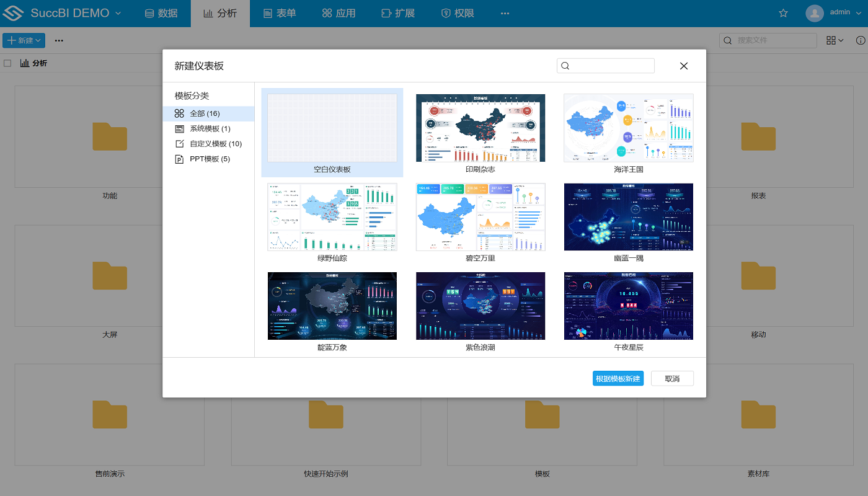Image resolution: width=868 pixels, height=496 pixels.
Task: Open the 售前演示 folder icon
Action: 110,414
